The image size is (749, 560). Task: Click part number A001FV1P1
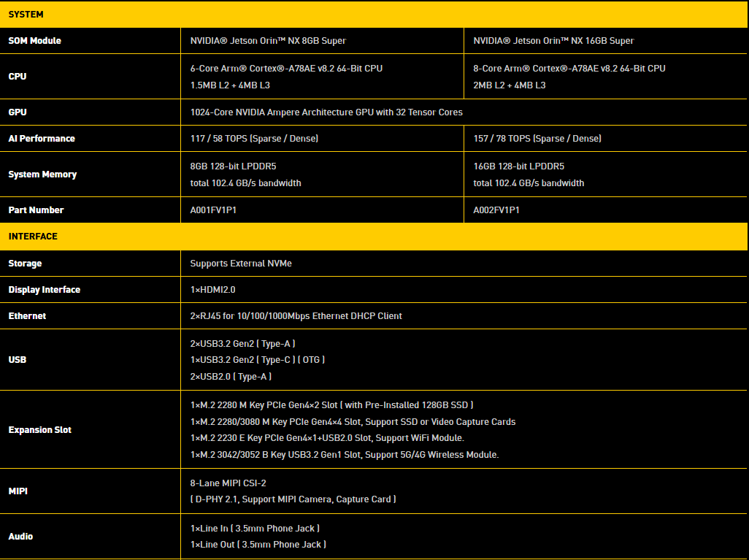(x=213, y=210)
